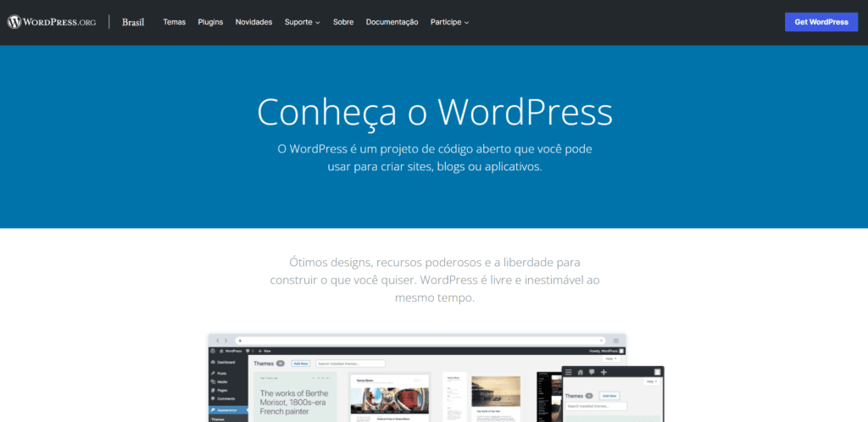The width and height of the screenshot is (868, 422).
Task: Click Posts in preview admin sidebar
Action: pyautogui.click(x=219, y=374)
